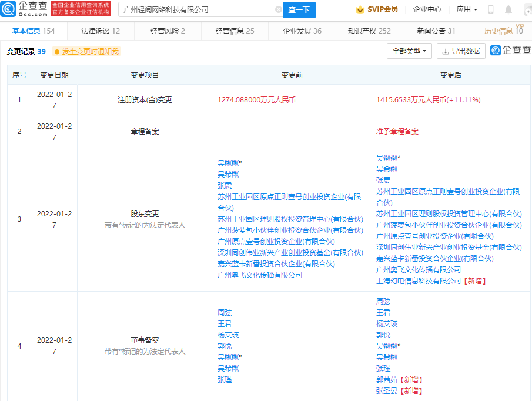Click 注册资本(金)变更 item cell
The image size is (532, 401).
coord(145,100)
